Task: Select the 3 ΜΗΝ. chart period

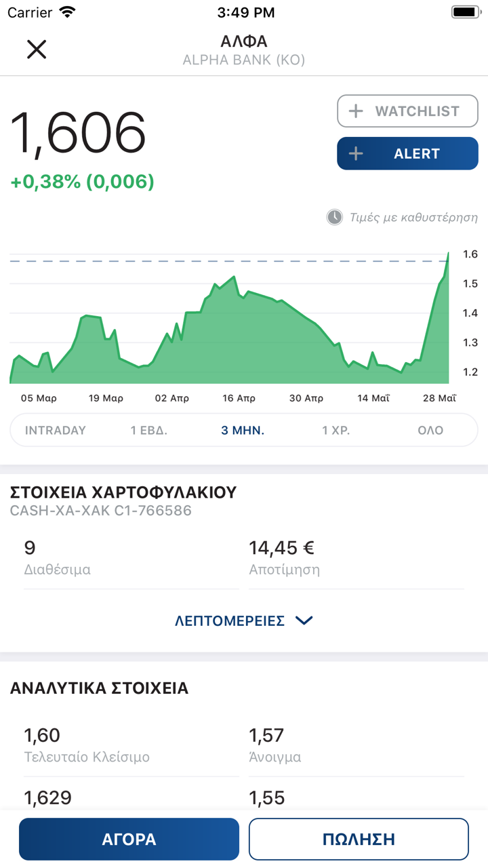Action: (243, 431)
